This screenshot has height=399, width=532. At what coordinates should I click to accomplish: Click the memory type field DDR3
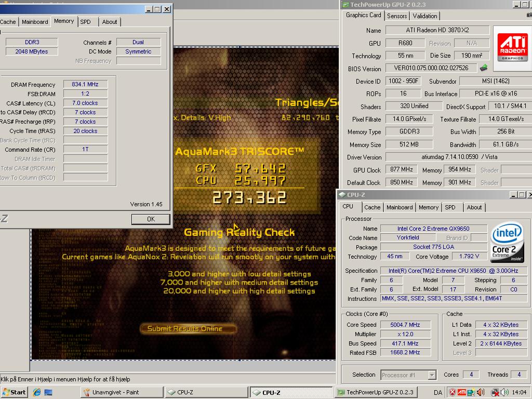pyautogui.click(x=32, y=42)
